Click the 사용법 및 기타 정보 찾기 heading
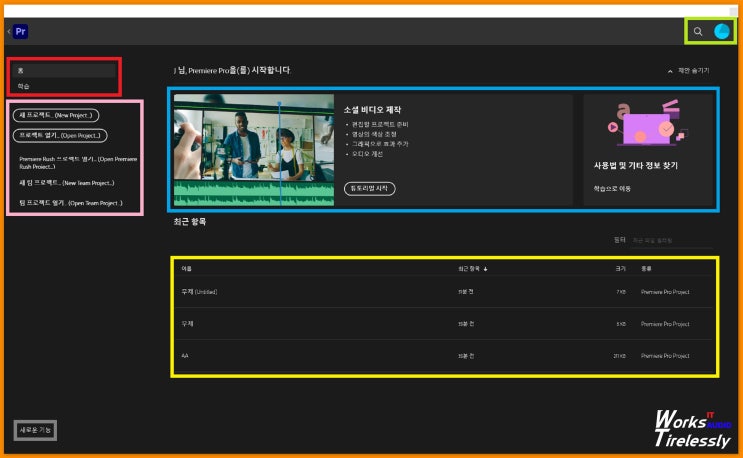The width and height of the screenshot is (743, 458). point(636,165)
